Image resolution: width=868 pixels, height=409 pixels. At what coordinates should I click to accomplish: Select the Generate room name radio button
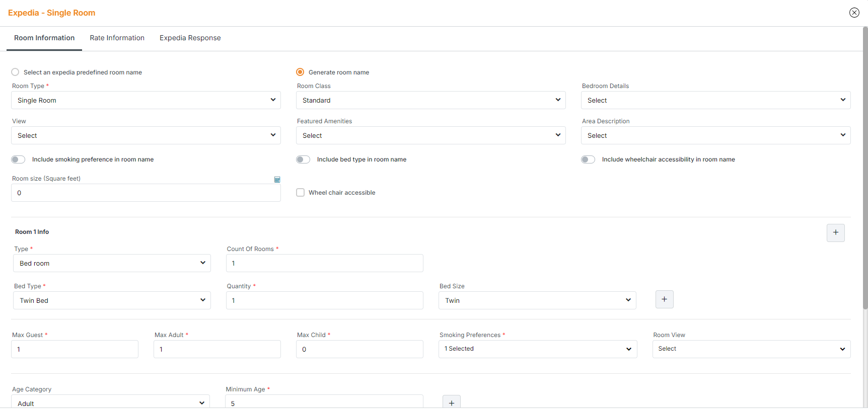pyautogui.click(x=300, y=72)
